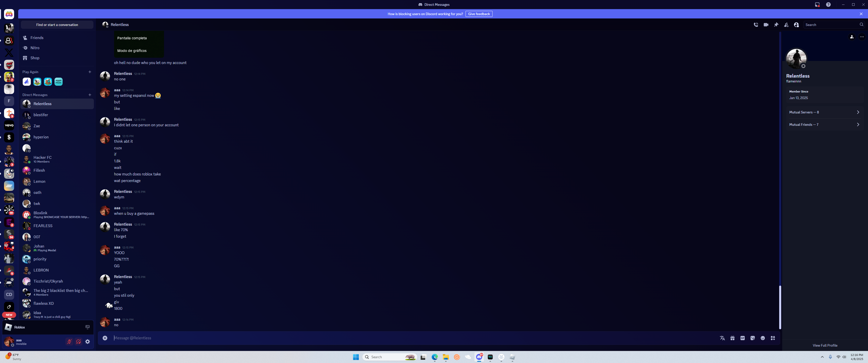Create a new DM with plus
The width and height of the screenshot is (868, 363).
coord(90,95)
